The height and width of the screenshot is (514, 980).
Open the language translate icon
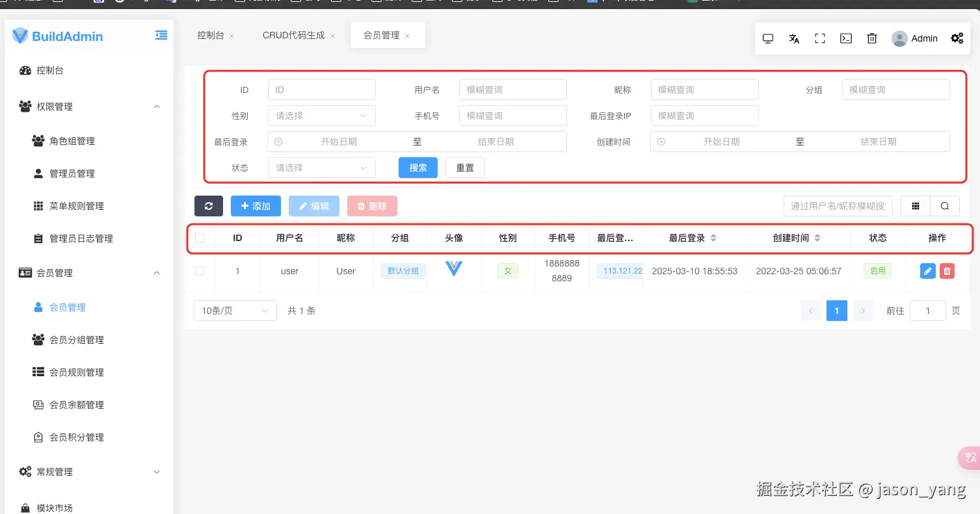(794, 38)
